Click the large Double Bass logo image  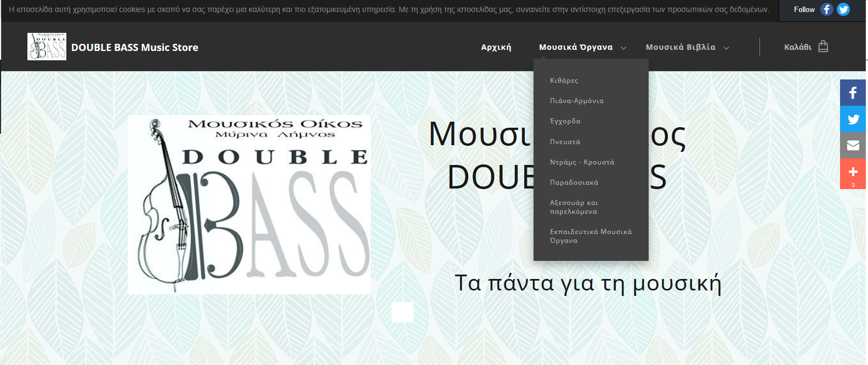click(x=249, y=204)
